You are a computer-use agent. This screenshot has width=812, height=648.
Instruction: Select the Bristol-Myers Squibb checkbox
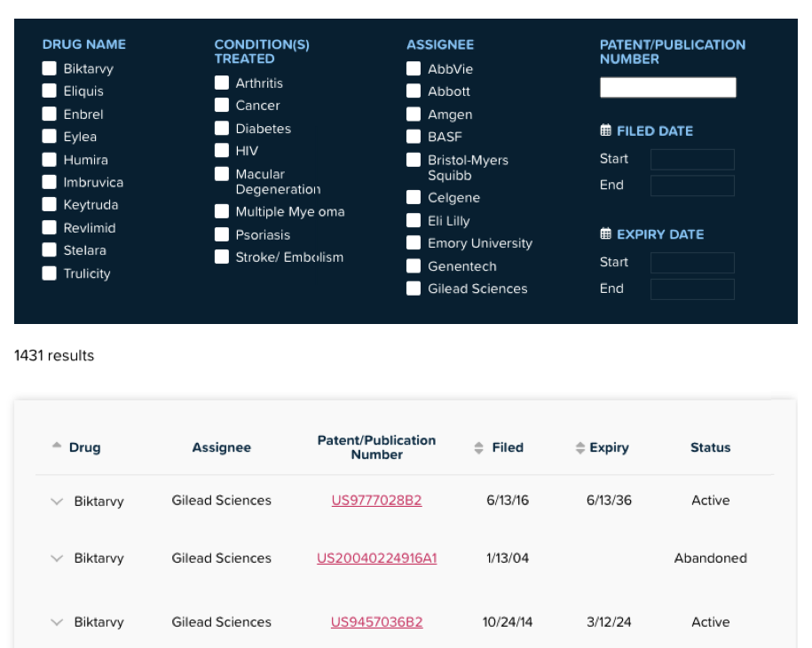[414, 160]
